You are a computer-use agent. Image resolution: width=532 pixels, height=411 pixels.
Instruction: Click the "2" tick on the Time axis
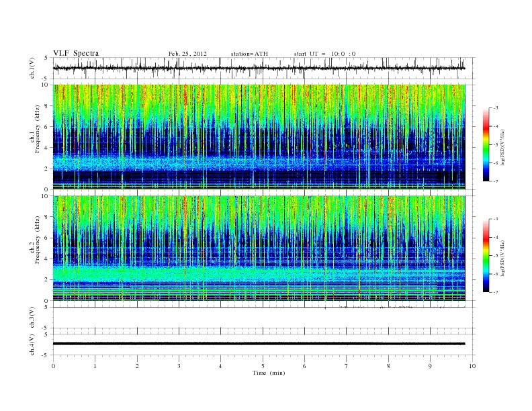pyautogui.click(x=137, y=366)
